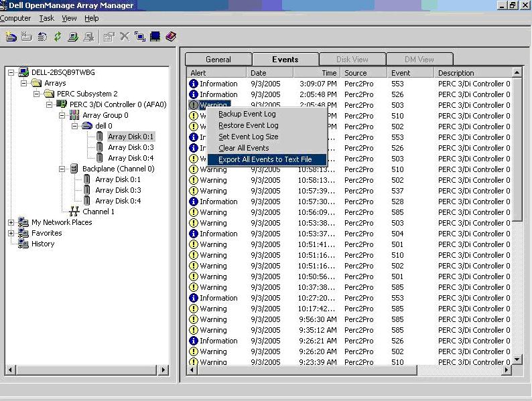532x401 pixels.
Task: Sort by the Event column header
Action: click(x=411, y=72)
